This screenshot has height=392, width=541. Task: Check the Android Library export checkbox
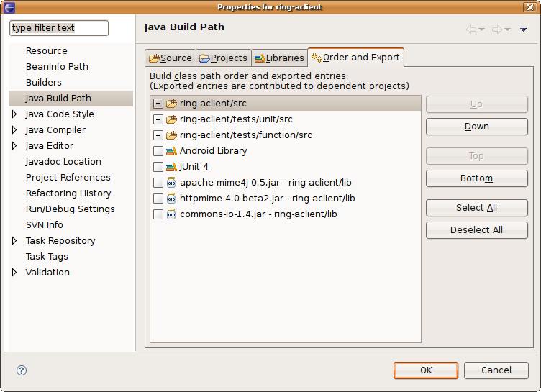[158, 151]
